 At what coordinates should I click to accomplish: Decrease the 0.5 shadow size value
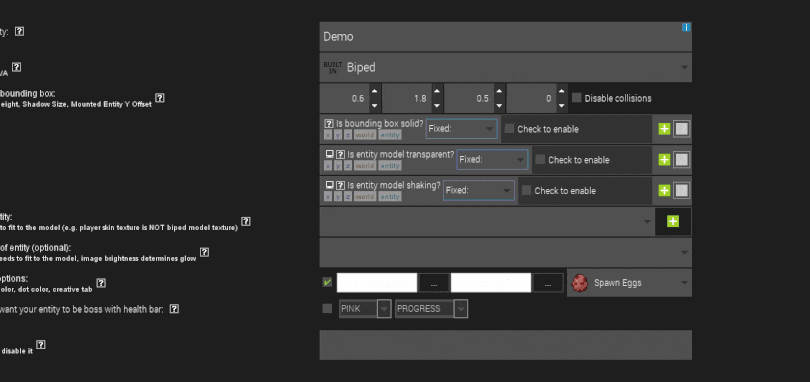(499, 105)
